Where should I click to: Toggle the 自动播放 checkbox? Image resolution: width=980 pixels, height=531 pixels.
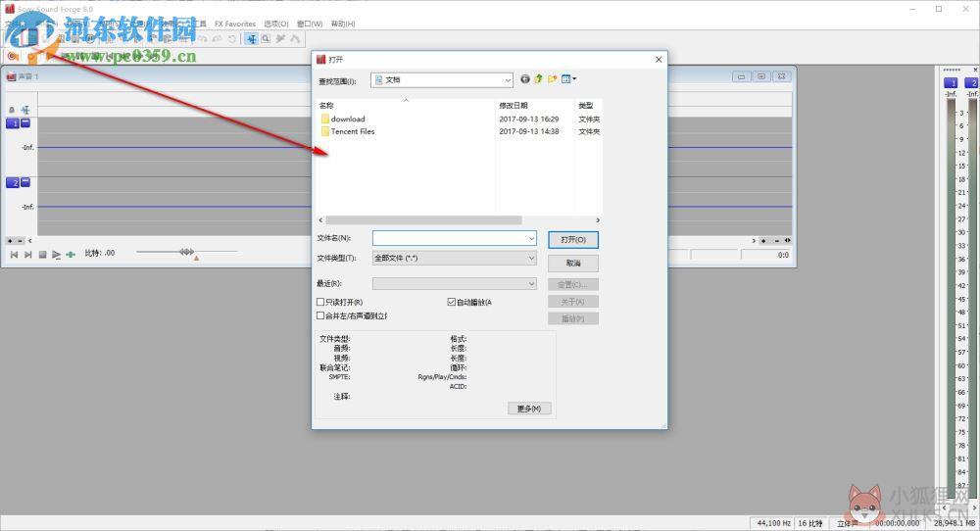(x=451, y=302)
